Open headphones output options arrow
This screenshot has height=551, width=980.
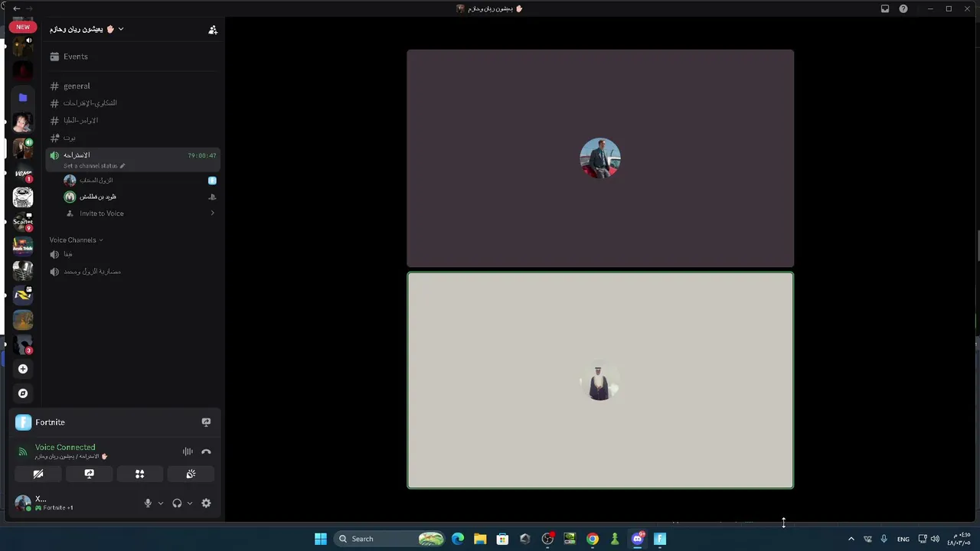(x=190, y=503)
